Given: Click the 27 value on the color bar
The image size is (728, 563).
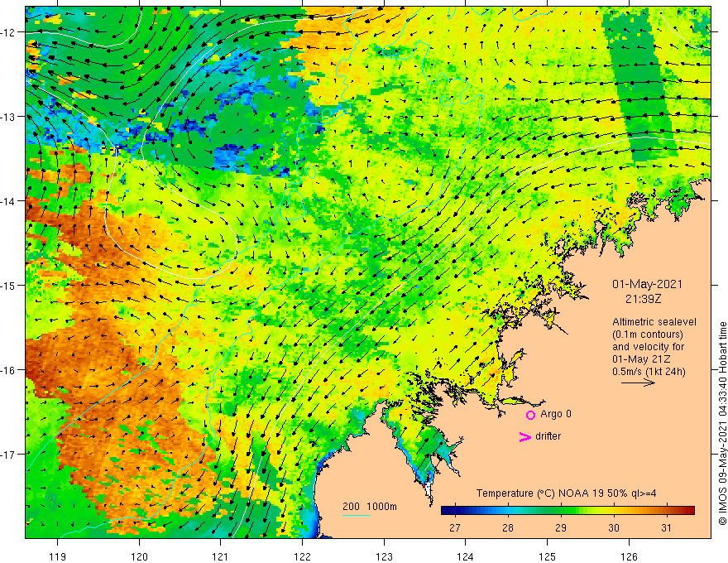Looking at the screenshot, I should coord(455,528).
